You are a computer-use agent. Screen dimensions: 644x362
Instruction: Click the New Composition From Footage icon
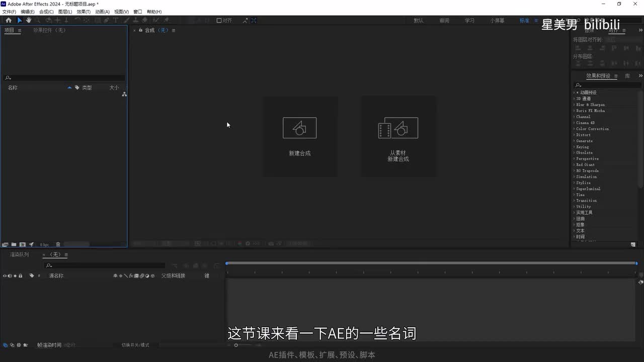(x=398, y=128)
